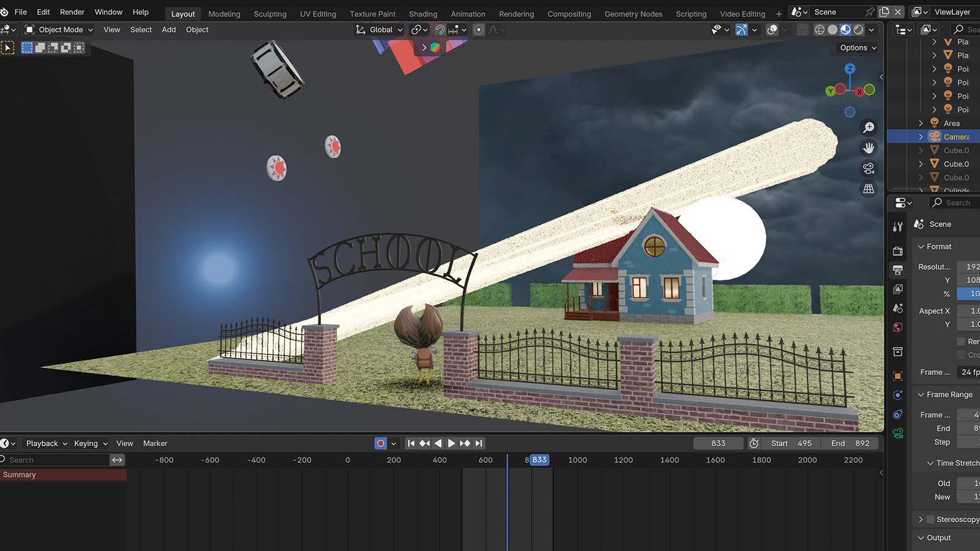Select Solid viewport shading mode

832,29
